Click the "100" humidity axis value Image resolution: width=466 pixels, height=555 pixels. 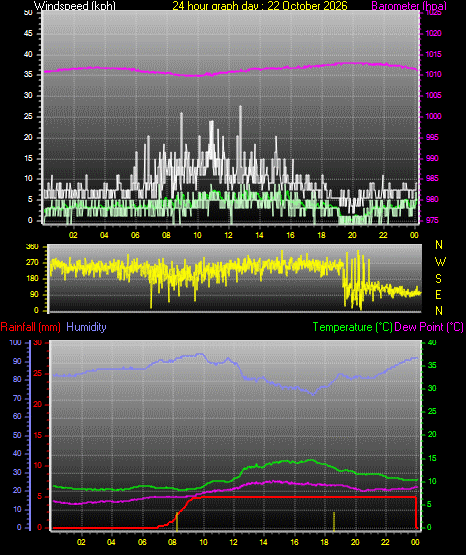[x=16, y=343]
